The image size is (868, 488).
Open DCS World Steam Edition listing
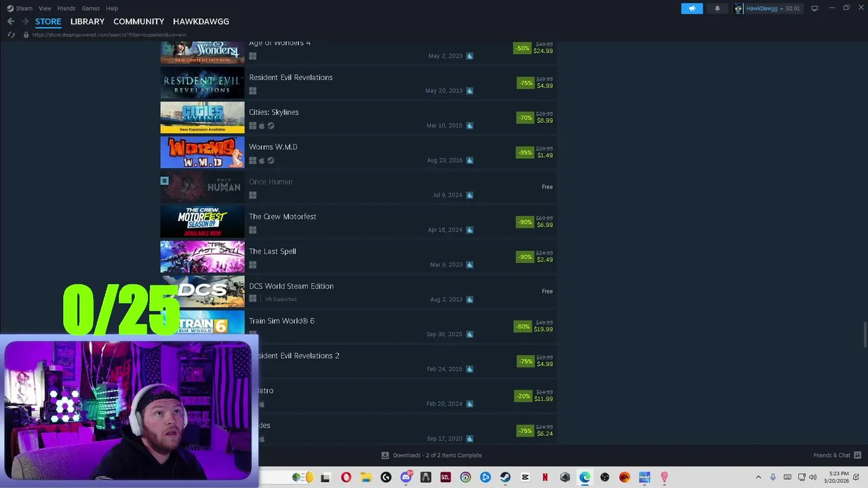(358, 291)
